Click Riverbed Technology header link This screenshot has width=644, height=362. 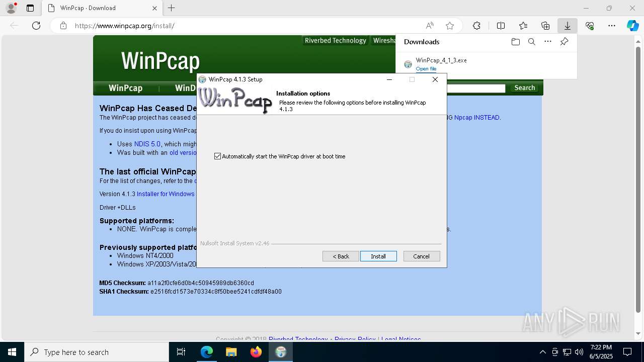point(336,41)
